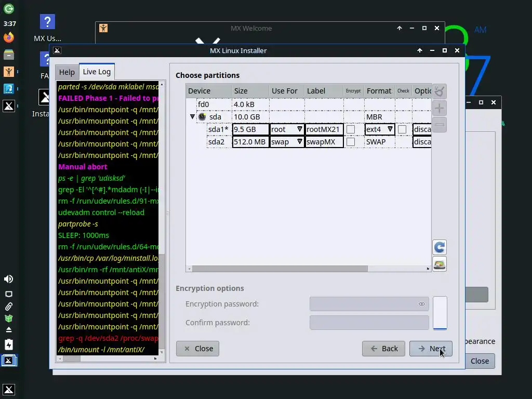Collapse the sda device tree node
Screen dimensions: 532x399
coord(192,117)
